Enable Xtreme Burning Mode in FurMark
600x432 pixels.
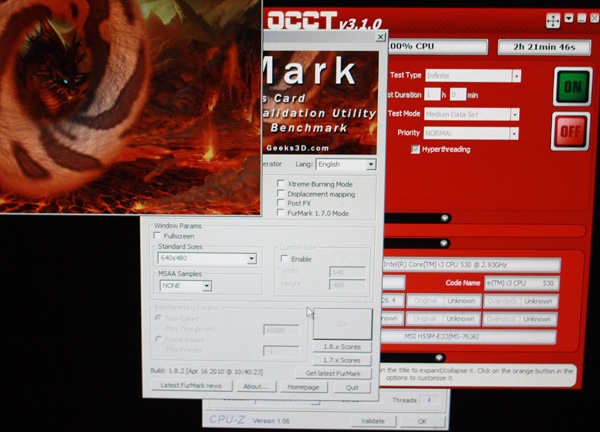(281, 183)
